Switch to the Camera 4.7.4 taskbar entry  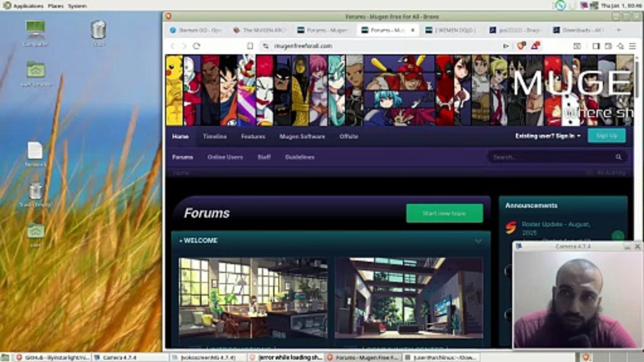click(130, 357)
